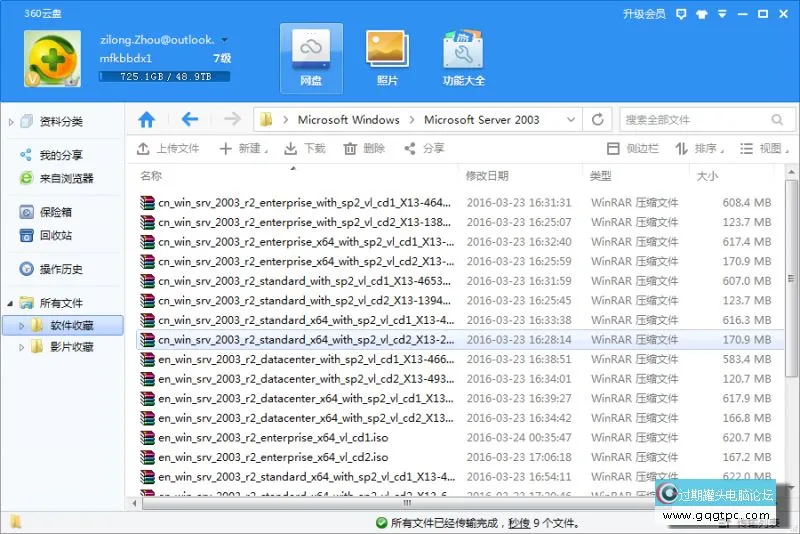
Task: Expand the 软件收藏 folder arrow
Action: coord(21,325)
